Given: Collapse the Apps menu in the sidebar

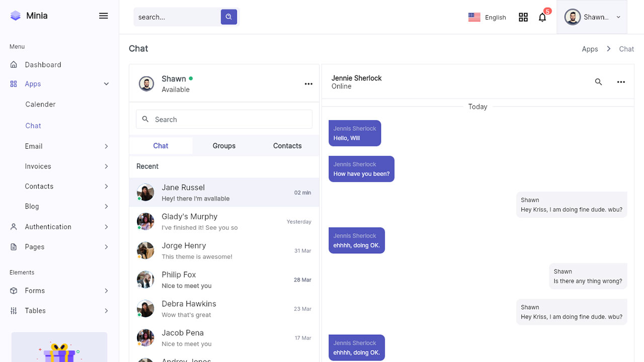Looking at the screenshot, I should point(106,83).
